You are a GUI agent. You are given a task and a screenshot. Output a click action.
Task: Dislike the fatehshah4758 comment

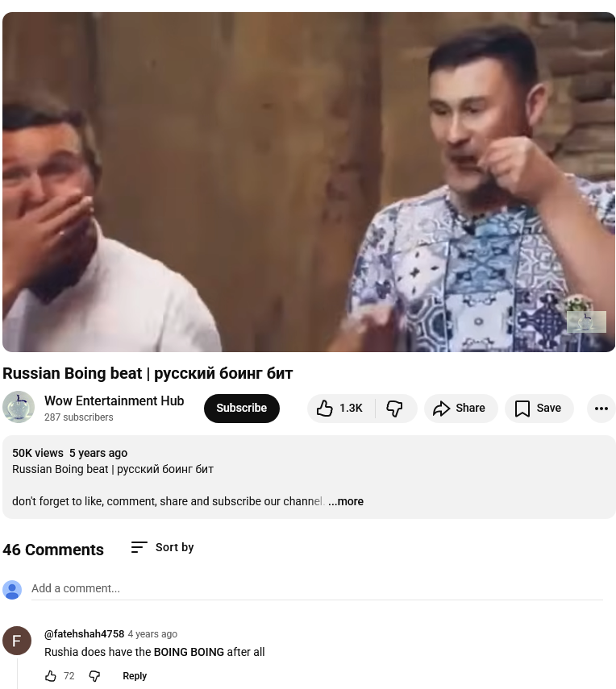[x=94, y=676]
